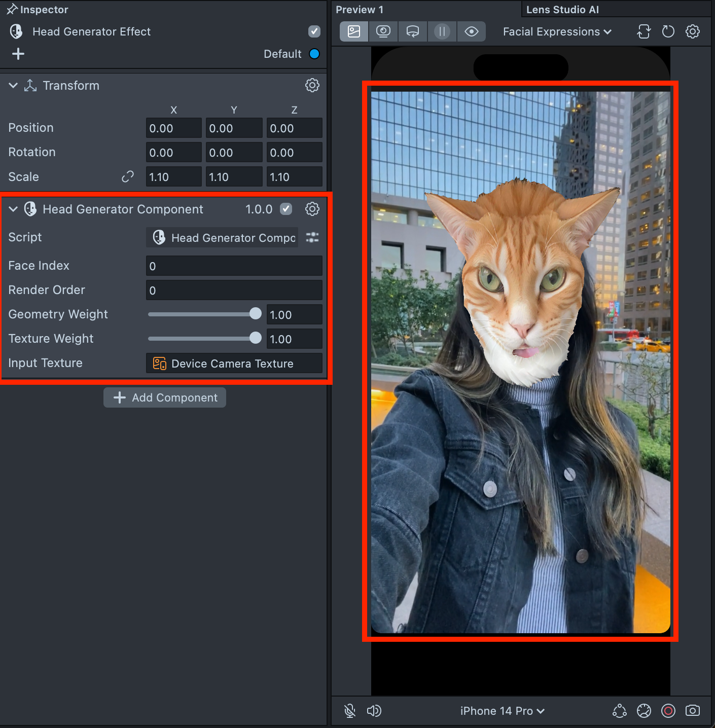Toggle the preview eye visibility button
Viewport: 715px width, 728px height.
click(x=471, y=31)
